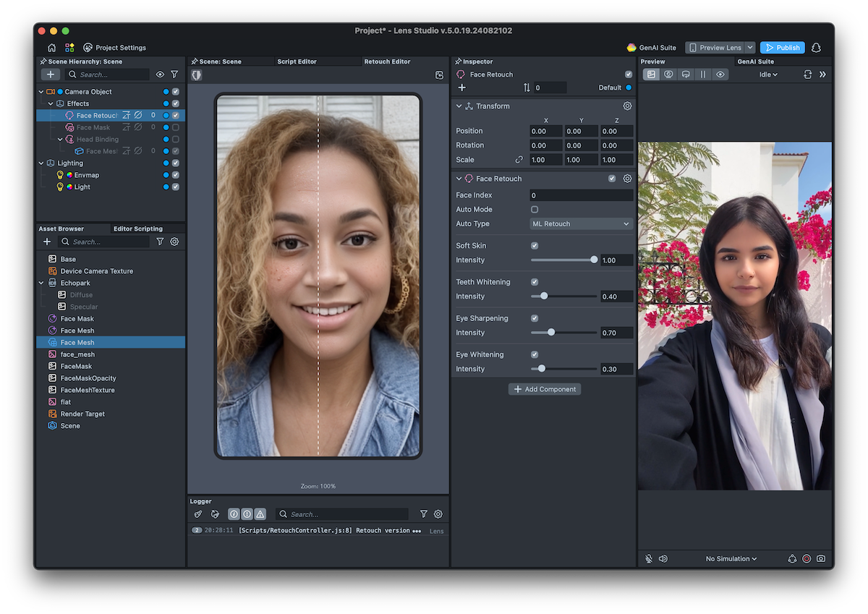
Task: Switch to the Script Editor tab
Action: [x=297, y=61]
